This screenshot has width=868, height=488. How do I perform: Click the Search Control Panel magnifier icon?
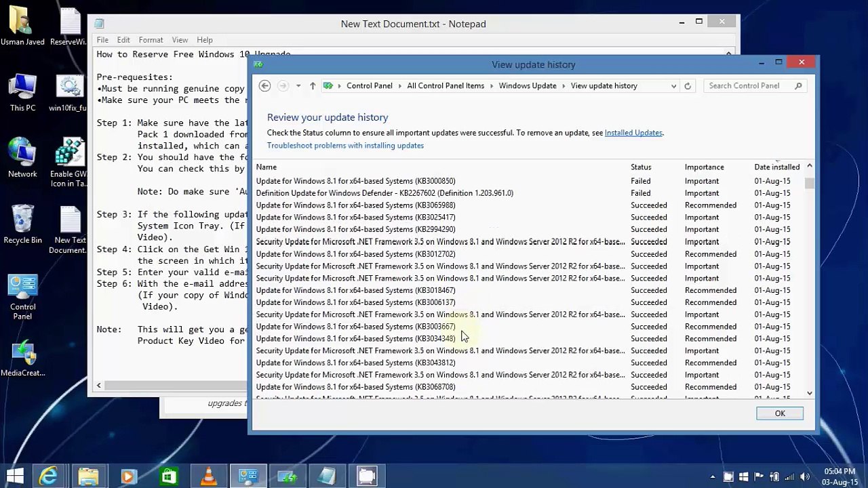tap(798, 86)
